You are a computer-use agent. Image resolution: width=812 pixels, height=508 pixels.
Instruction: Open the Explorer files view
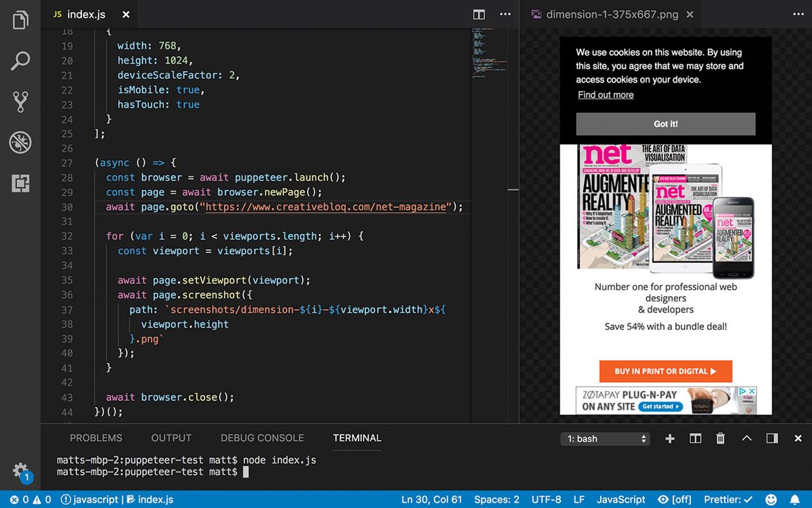click(20, 20)
